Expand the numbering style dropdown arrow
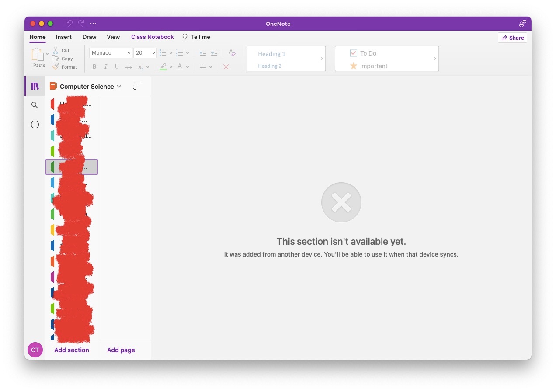The image size is (556, 392). pos(188,53)
